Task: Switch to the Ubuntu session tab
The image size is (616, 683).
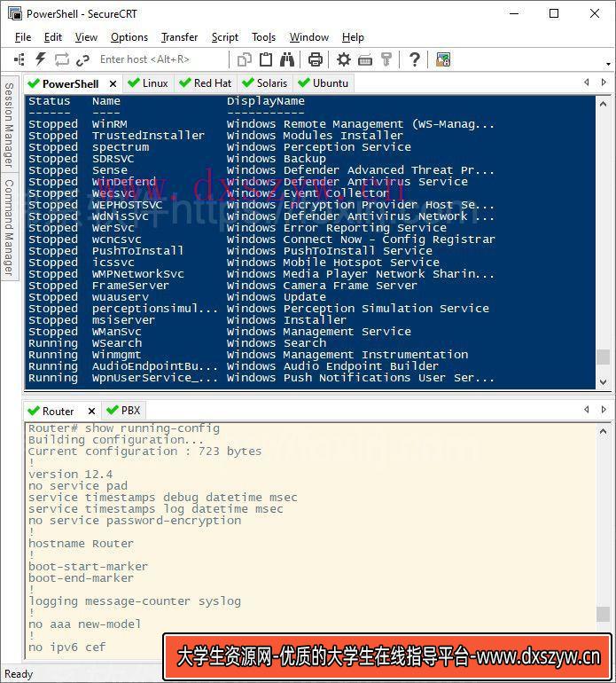Action: pos(324,83)
